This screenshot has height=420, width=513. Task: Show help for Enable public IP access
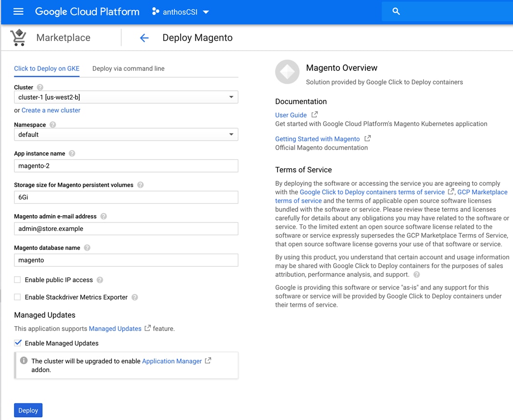point(100,280)
